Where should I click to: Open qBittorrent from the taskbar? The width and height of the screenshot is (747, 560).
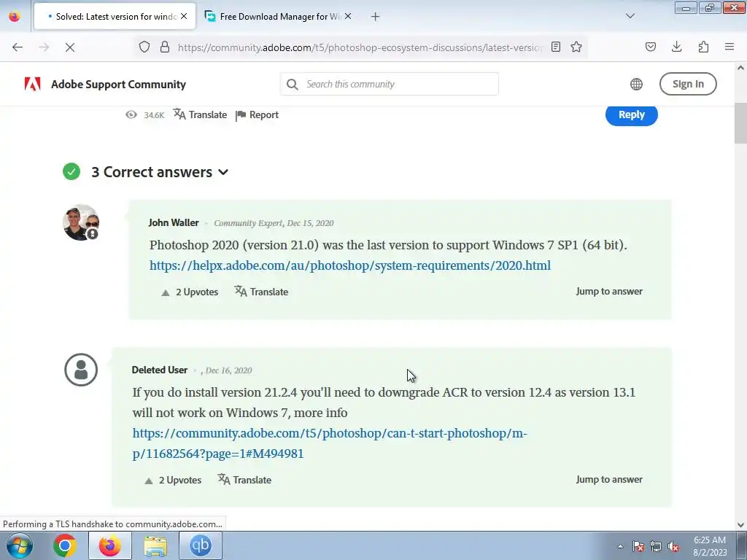coord(201,545)
